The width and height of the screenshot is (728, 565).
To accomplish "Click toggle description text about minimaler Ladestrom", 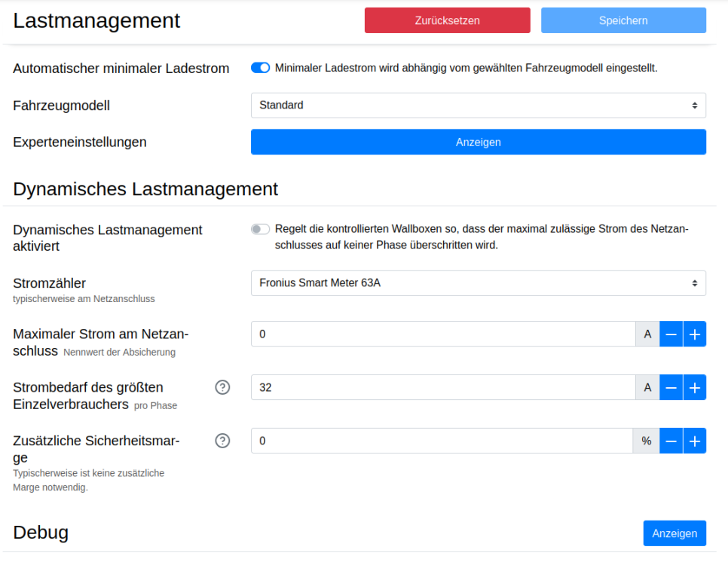I will pyautogui.click(x=466, y=68).
